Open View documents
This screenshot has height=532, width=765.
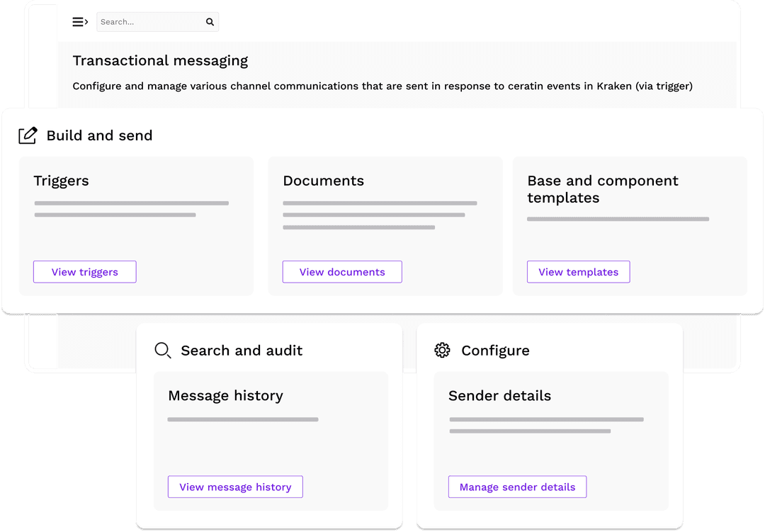coord(342,272)
